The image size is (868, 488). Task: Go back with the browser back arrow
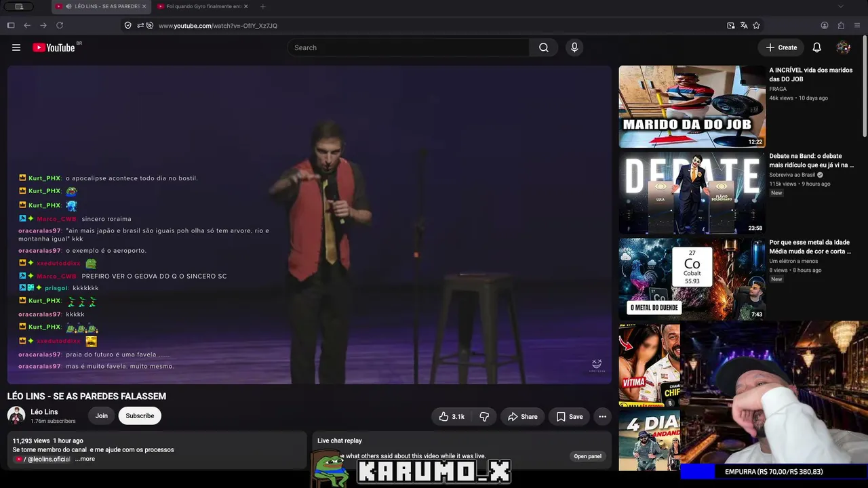click(x=27, y=26)
